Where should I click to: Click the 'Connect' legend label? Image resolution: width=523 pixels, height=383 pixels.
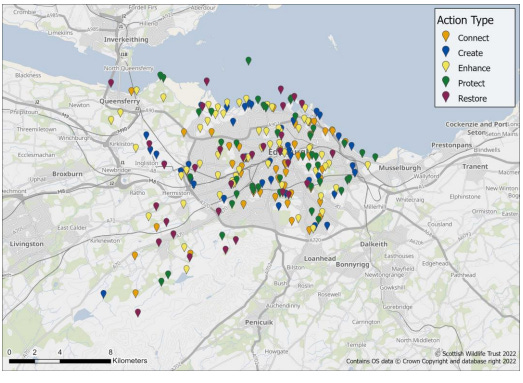click(x=473, y=38)
